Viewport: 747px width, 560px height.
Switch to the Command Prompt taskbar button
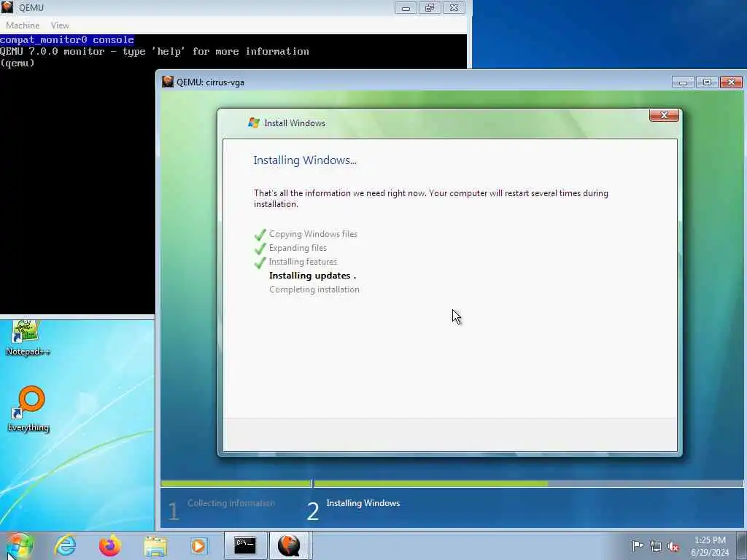245,545
